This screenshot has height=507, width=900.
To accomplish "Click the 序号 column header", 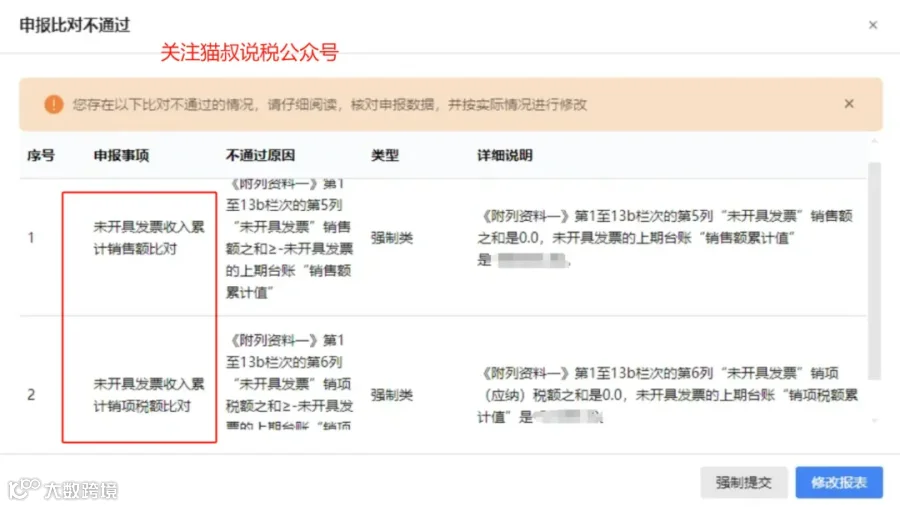I will 41,155.
